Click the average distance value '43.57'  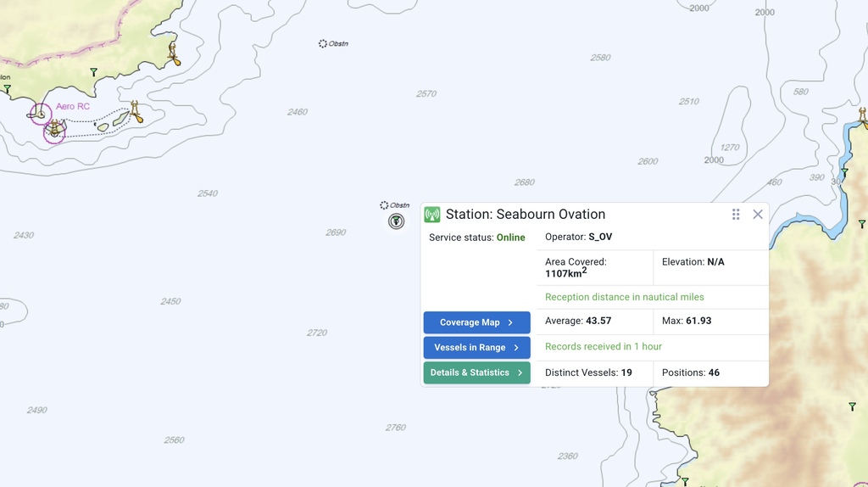[598, 321]
